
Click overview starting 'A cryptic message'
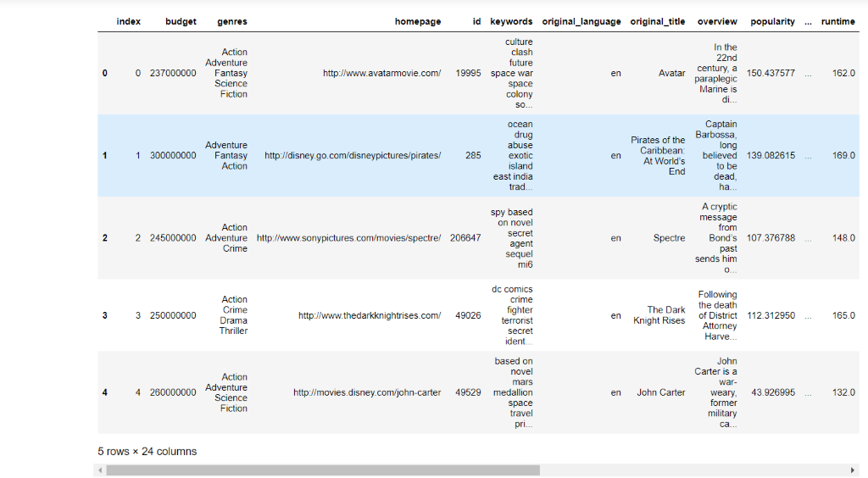click(x=716, y=238)
